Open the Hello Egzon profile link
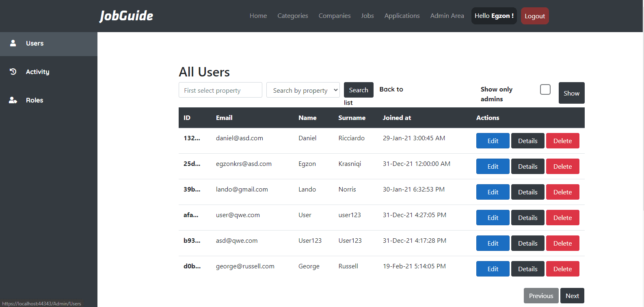 pyautogui.click(x=494, y=16)
